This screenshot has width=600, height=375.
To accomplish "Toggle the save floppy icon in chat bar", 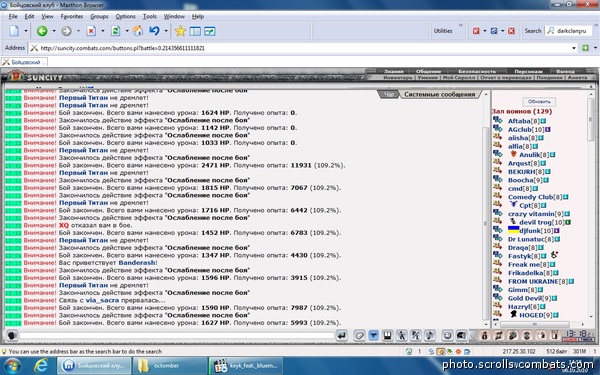I will point(387,336).
